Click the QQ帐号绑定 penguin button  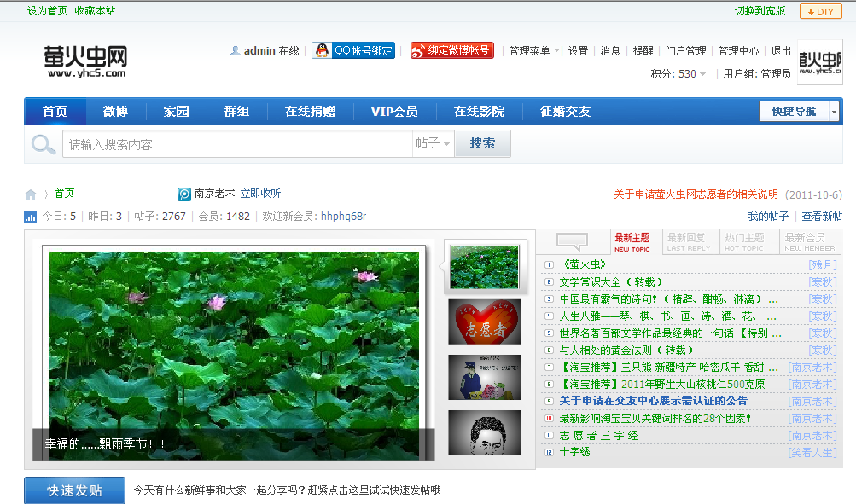coord(353,50)
